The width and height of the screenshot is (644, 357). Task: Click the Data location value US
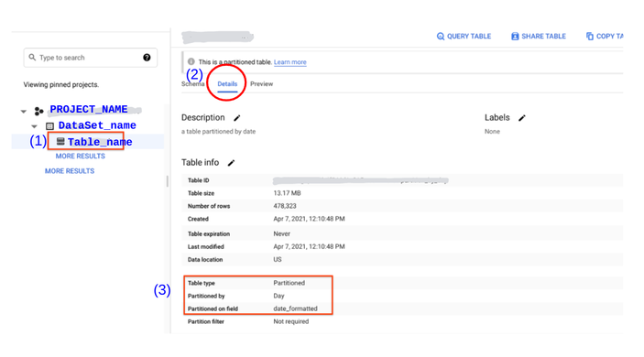(x=278, y=260)
